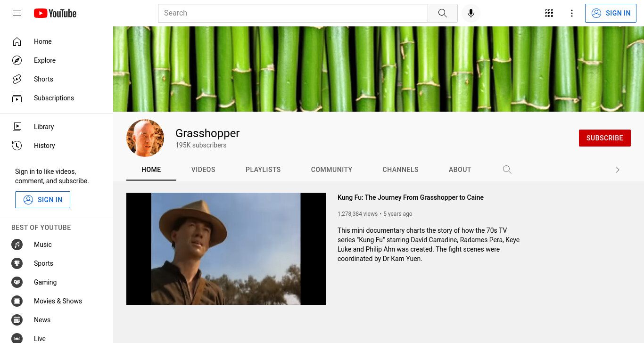
Task: Open the Channels tab
Action: [x=401, y=170]
